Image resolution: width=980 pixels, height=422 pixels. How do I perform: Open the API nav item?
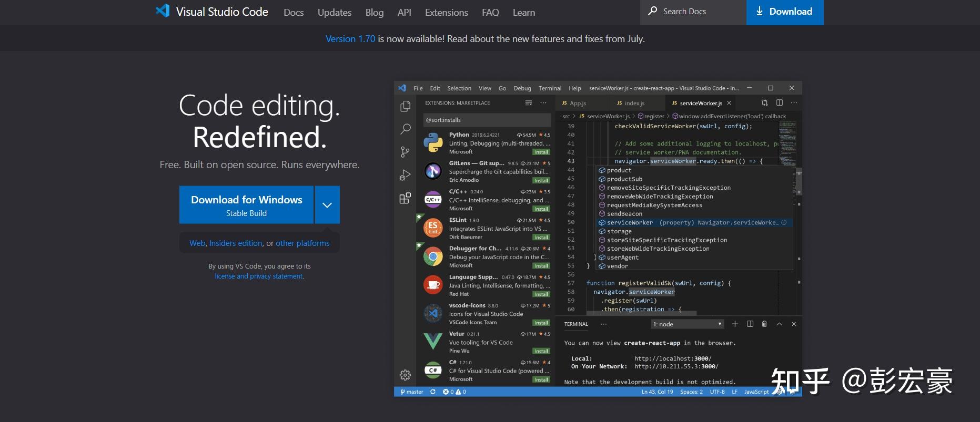[x=405, y=12]
